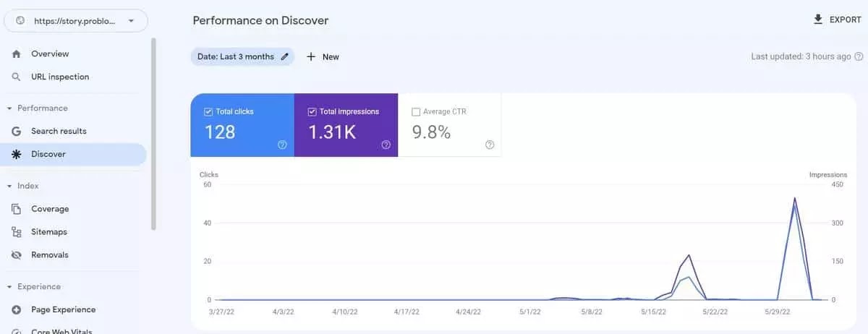
Task: Click the Clicks axis label
Action: pyautogui.click(x=209, y=175)
